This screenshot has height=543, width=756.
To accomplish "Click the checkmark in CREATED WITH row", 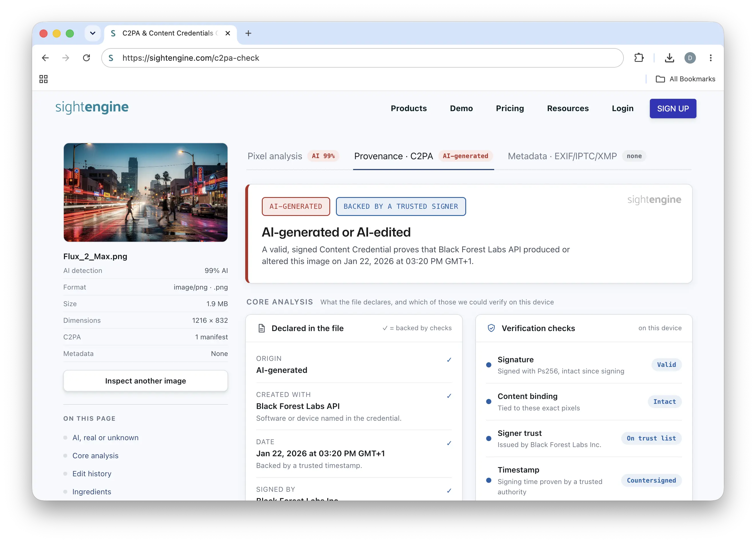I will (x=449, y=396).
